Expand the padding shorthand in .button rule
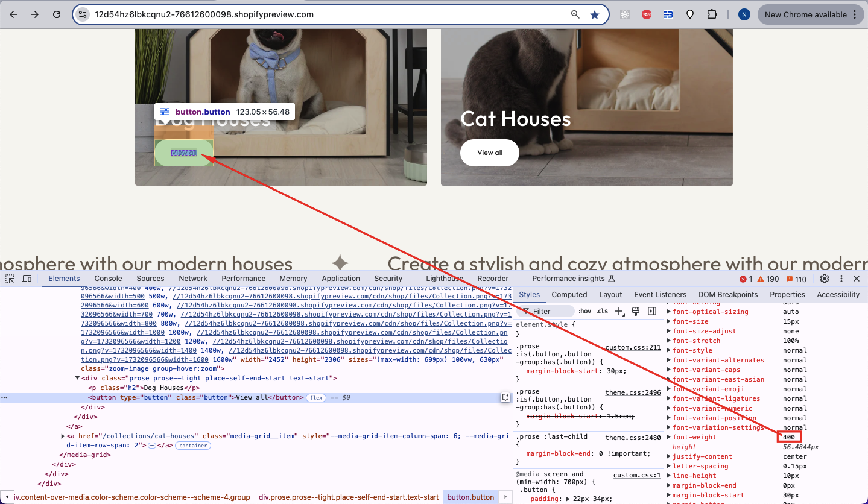Screen dimensions: 868x504 pyautogui.click(x=568, y=499)
